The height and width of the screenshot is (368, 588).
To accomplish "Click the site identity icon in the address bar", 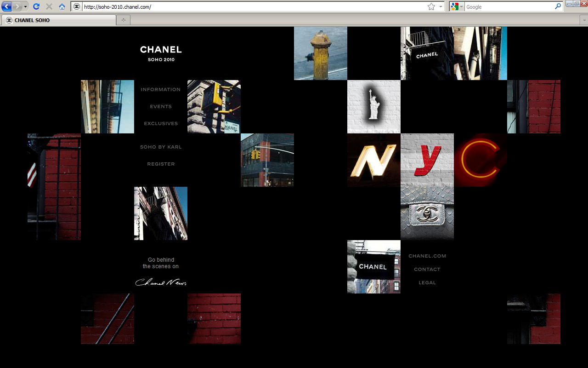I will click(77, 6).
